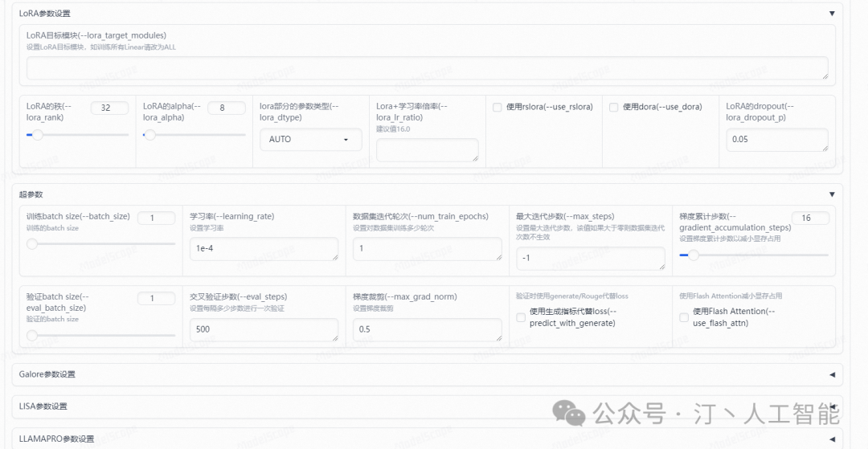Click the resize grip of max_grad_norm box
Screen dimensions: 868x449
(498, 338)
